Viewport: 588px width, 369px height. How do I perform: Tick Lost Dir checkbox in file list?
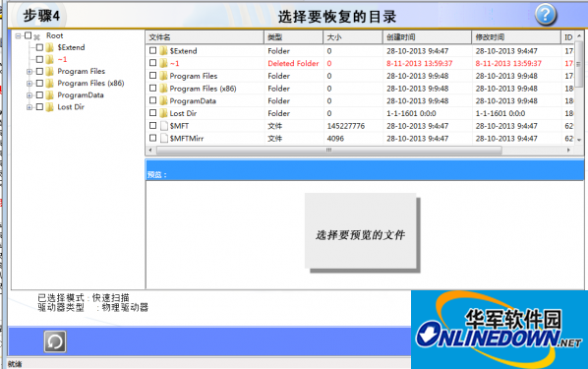pos(152,112)
